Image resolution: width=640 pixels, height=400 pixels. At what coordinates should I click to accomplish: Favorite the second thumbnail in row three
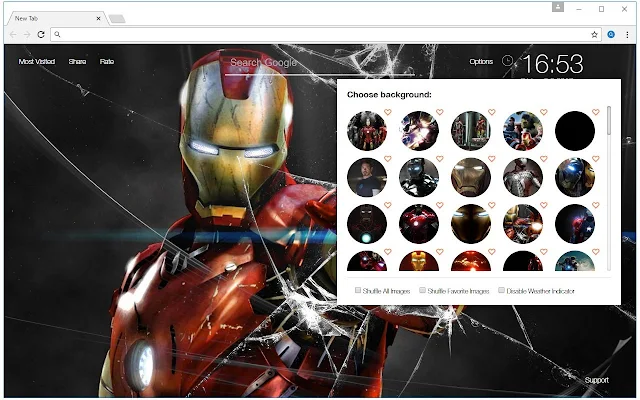(x=440, y=205)
